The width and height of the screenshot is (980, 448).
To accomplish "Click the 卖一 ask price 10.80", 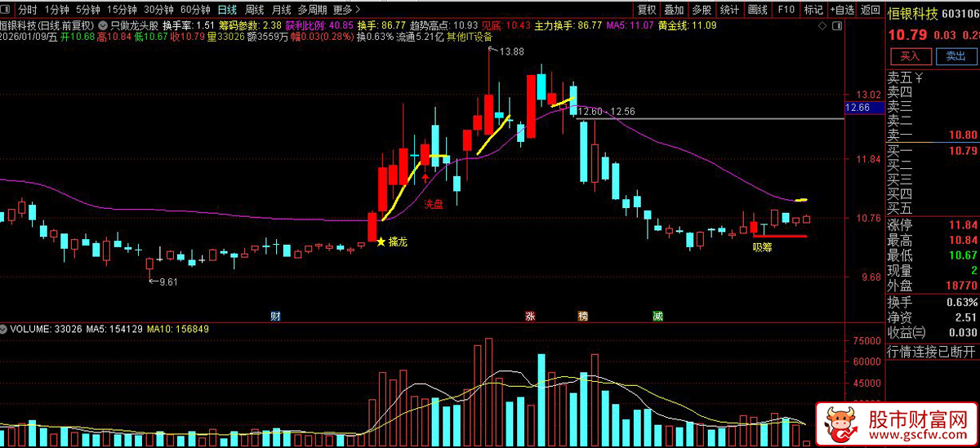I will 964,135.
